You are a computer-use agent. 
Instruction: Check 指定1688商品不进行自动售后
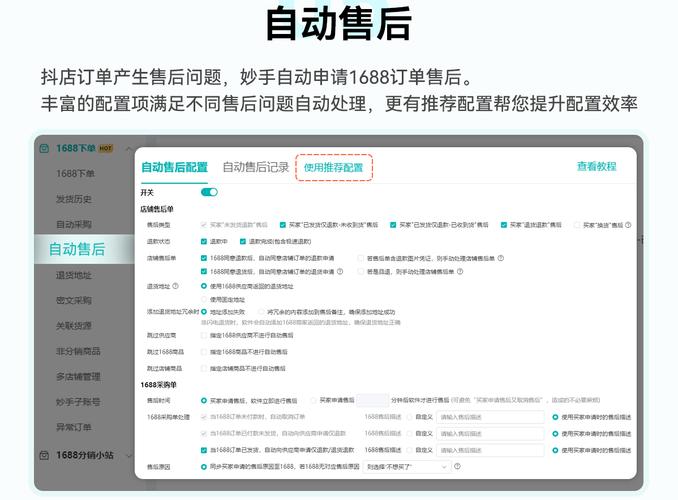click(x=204, y=352)
